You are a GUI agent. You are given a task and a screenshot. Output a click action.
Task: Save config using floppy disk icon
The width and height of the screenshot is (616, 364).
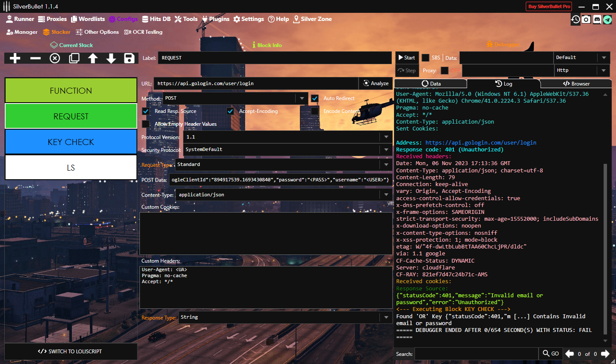pos(129,58)
